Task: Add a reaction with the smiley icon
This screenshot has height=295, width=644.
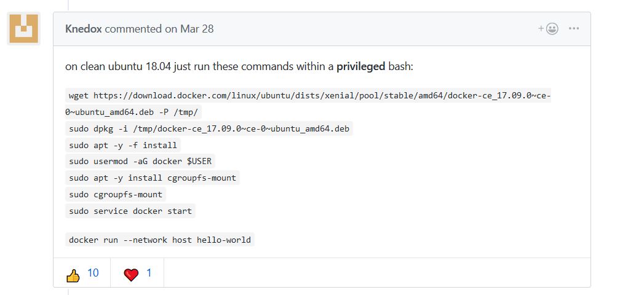Action: pos(549,29)
